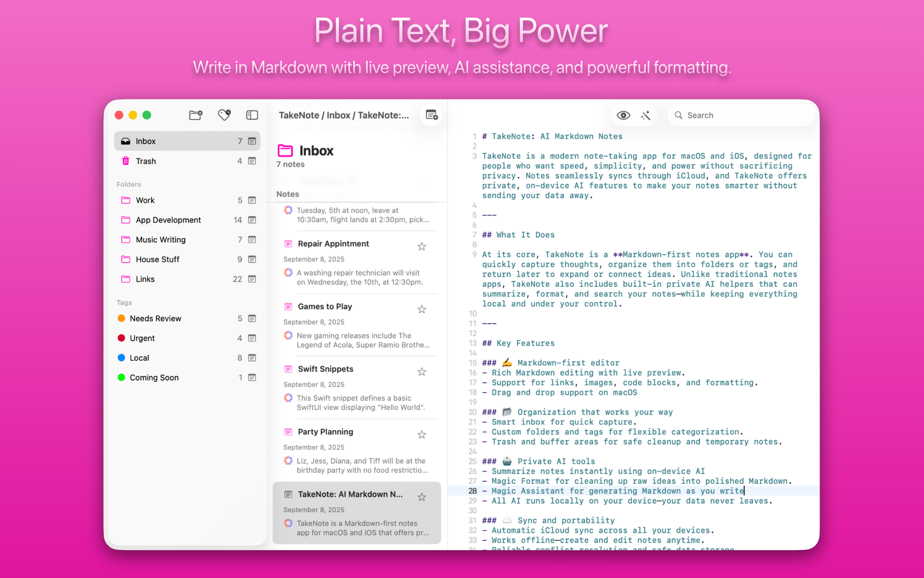Screen dimensions: 924x578
Task: Click the '## What It Does' heading line
Action: pyautogui.click(x=518, y=235)
